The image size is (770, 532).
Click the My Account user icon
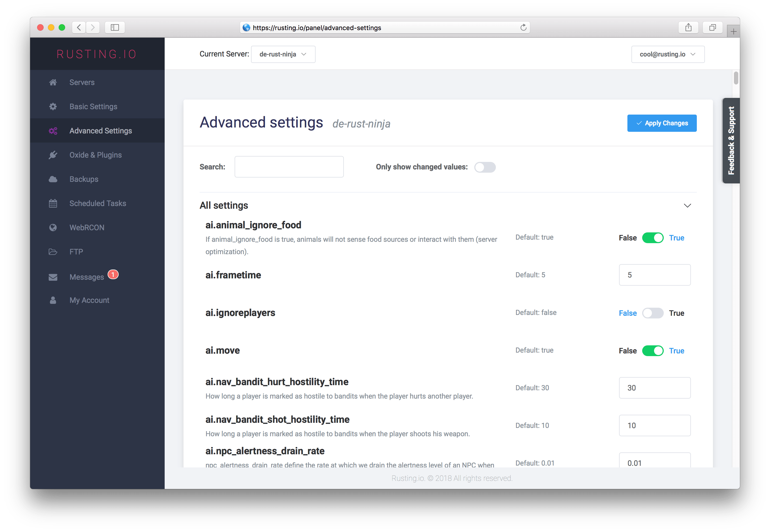[53, 300]
